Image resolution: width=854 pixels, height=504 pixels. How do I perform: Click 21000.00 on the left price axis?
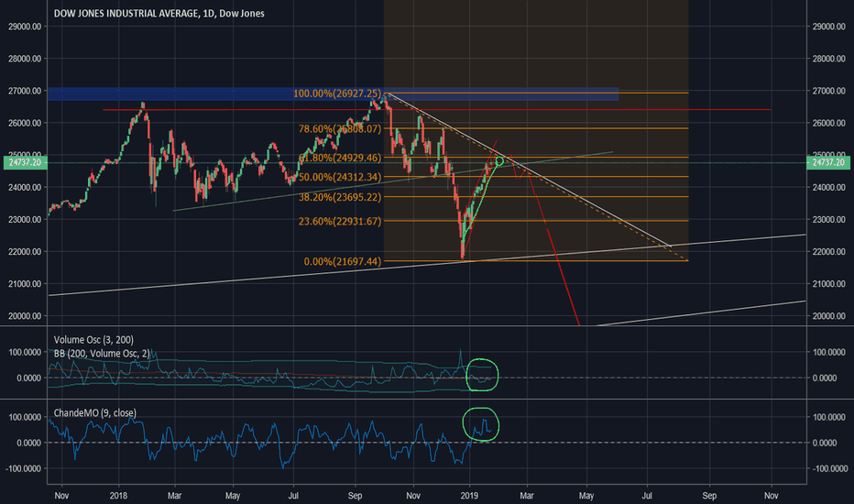pyautogui.click(x=25, y=283)
